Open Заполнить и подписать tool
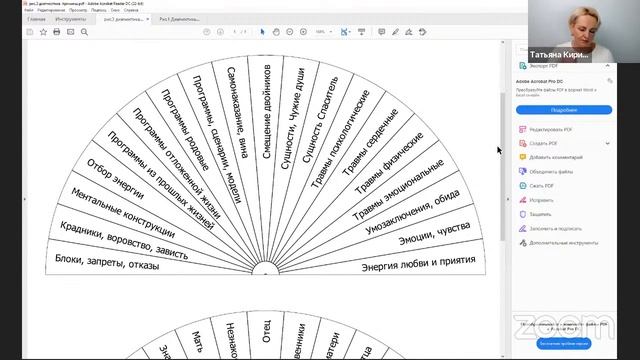The image size is (640, 360). pyautogui.click(x=555, y=229)
